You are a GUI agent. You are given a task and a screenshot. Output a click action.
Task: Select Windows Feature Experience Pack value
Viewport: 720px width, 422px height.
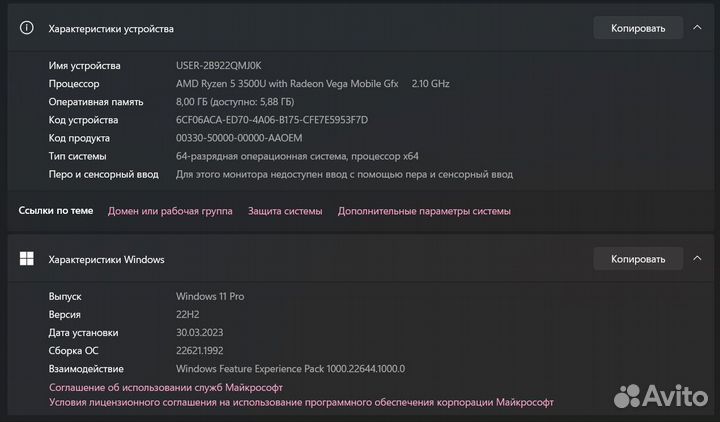291,369
